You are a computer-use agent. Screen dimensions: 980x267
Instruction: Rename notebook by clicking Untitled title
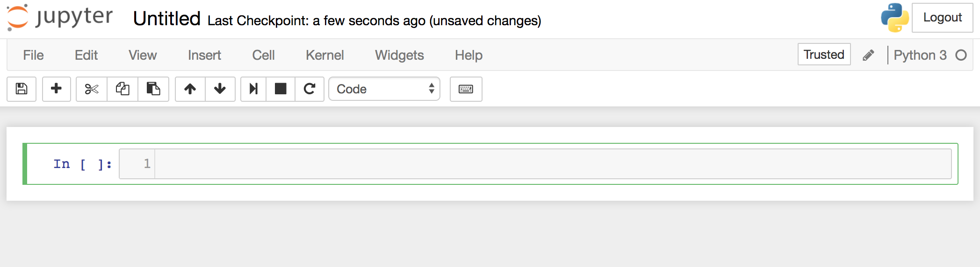click(x=166, y=19)
